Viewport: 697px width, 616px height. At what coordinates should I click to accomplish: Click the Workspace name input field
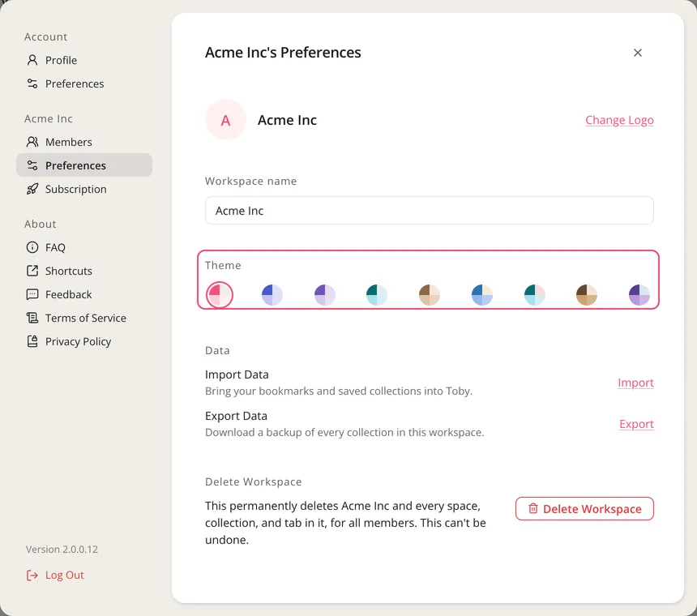pos(429,211)
